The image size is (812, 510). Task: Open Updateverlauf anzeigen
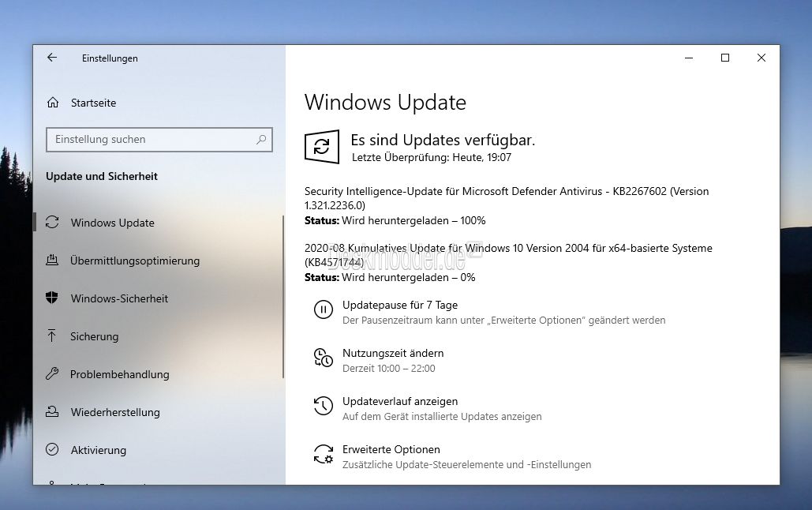pos(400,401)
